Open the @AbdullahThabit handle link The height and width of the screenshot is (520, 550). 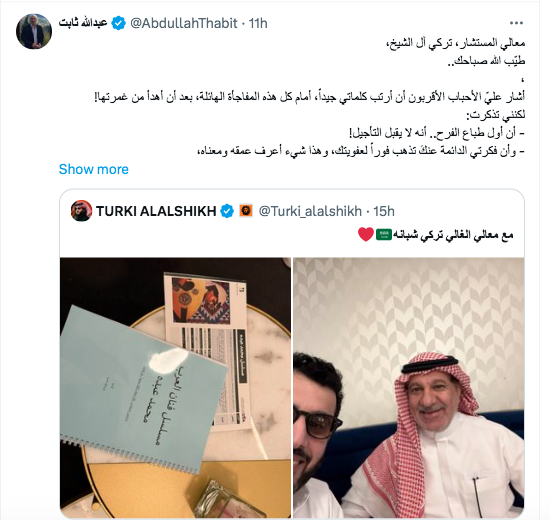(184, 23)
